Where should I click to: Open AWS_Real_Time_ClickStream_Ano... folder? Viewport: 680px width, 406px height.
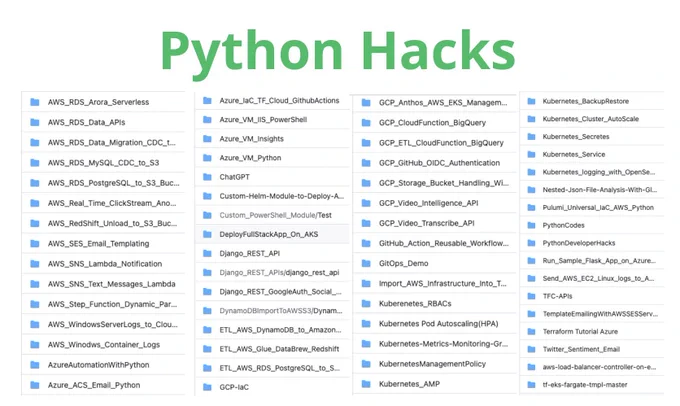coord(112,203)
